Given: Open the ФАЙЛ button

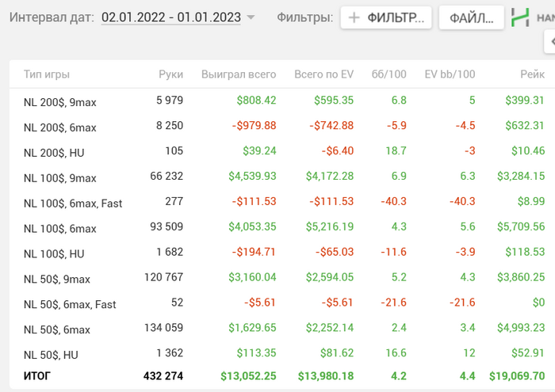Looking at the screenshot, I should (x=471, y=17).
